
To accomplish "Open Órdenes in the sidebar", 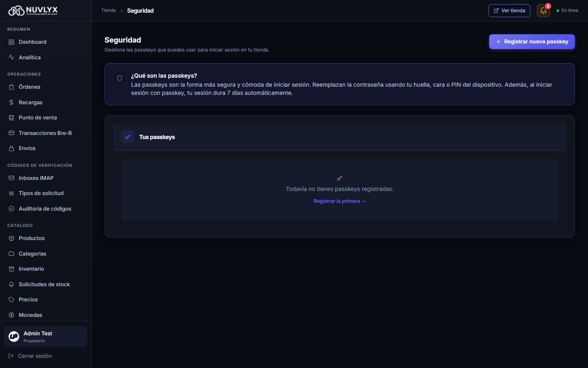I will point(45,87).
